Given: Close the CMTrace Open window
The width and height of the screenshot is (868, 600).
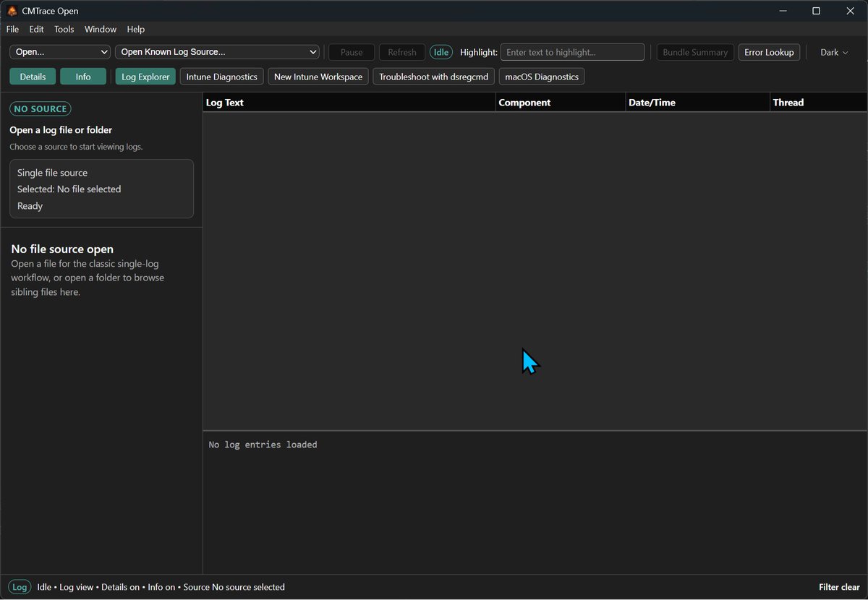Looking at the screenshot, I should click(x=850, y=11).
